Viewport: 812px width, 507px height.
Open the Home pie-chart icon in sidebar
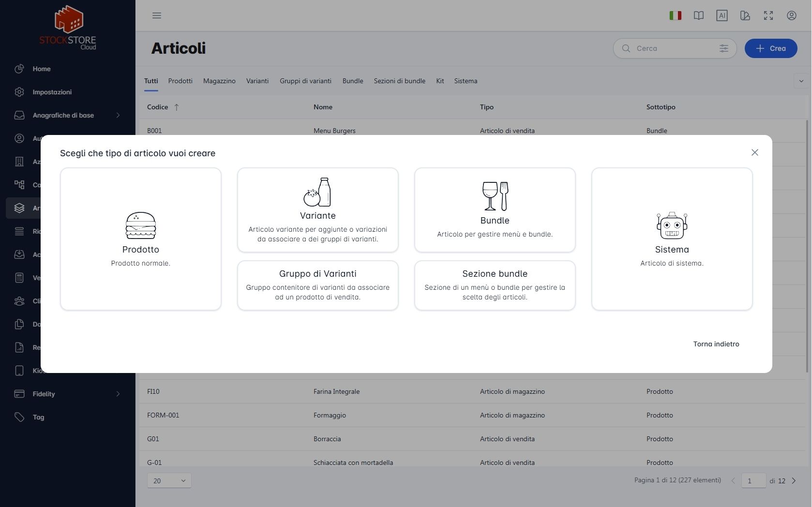pos(19,69)
